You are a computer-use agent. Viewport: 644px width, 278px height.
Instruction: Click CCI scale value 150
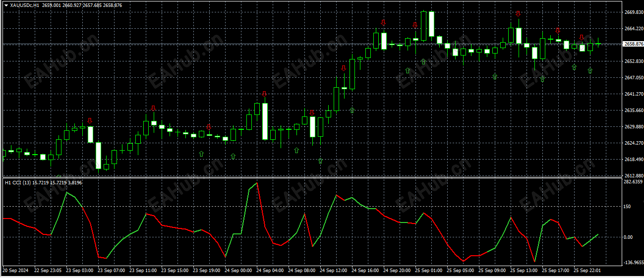pos(627,206)
